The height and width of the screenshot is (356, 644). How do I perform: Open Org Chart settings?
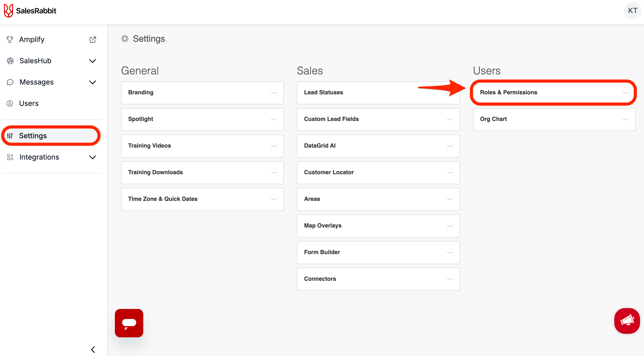coord(554,119)
